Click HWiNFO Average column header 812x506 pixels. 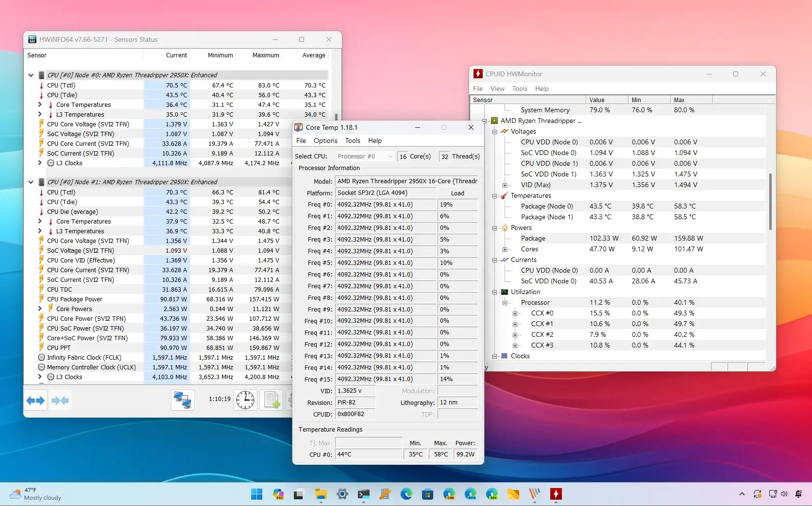(x=304, y=55)
